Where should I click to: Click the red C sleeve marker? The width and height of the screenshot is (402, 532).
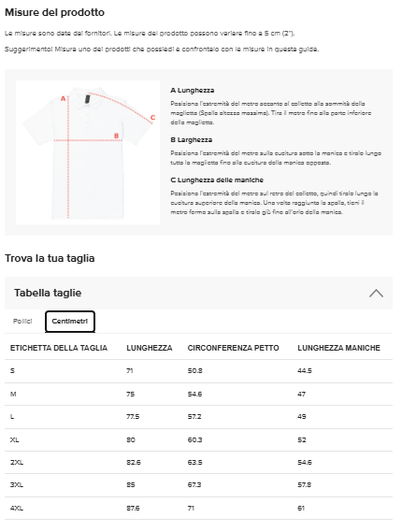pos(152,118)
